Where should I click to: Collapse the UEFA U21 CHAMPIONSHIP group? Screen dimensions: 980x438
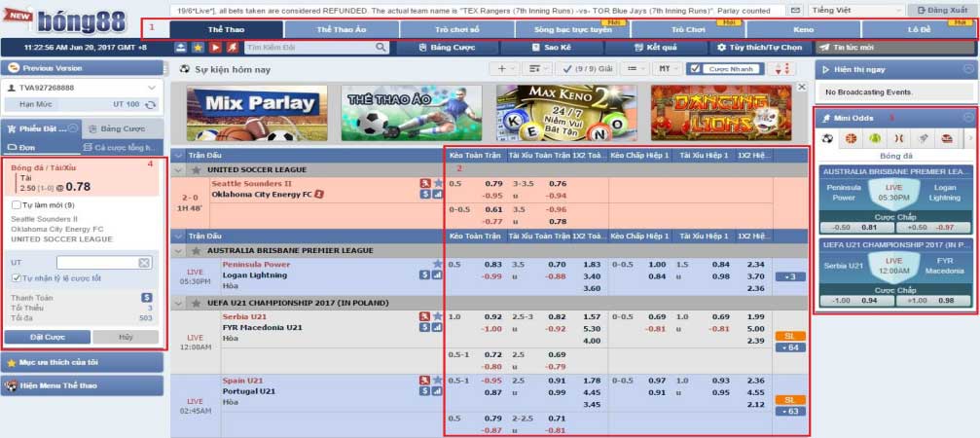tap(178, 303)
